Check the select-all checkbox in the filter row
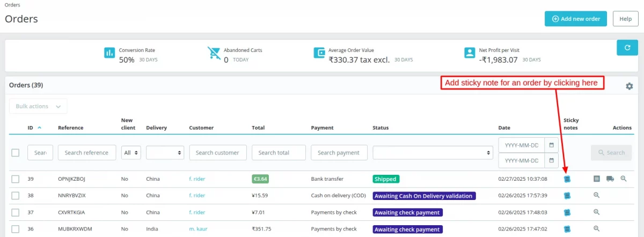 coord(16,153)
